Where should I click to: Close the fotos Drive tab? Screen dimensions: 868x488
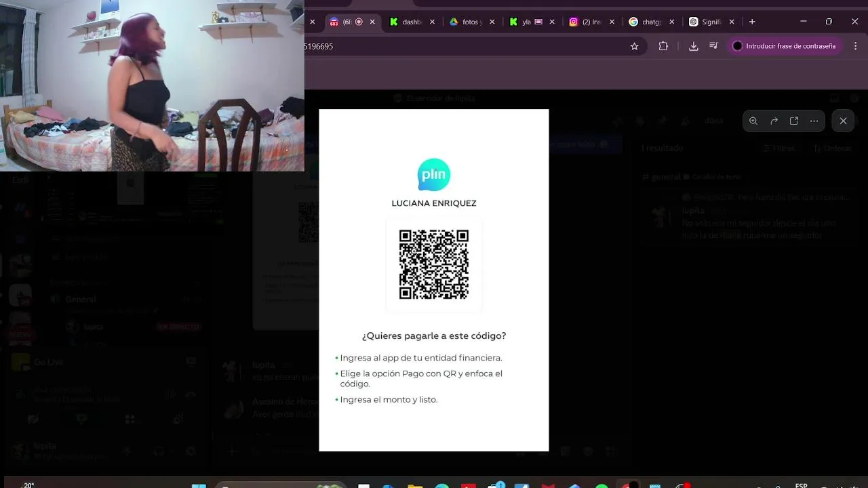[x=492, y=22]
